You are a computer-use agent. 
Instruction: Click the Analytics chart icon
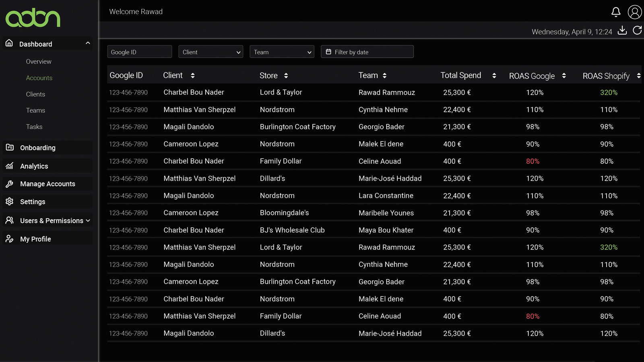click(x=10, y=166)
